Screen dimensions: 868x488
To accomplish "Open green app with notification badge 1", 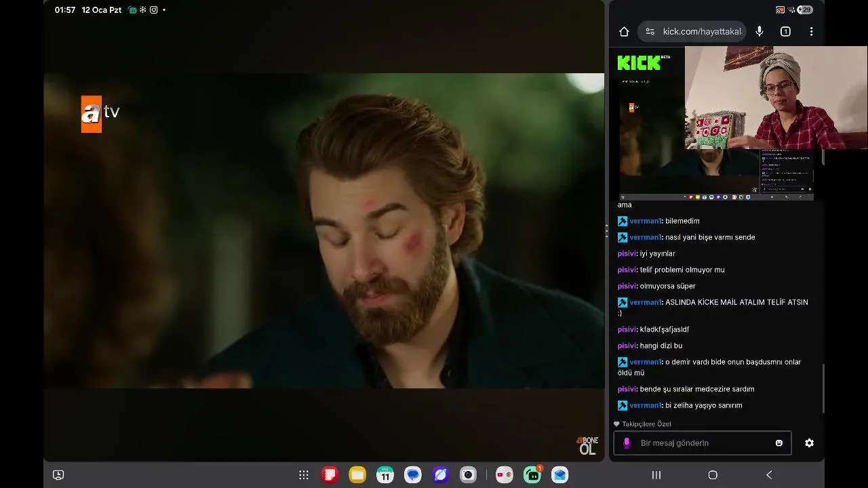I will tap(532, 475).
